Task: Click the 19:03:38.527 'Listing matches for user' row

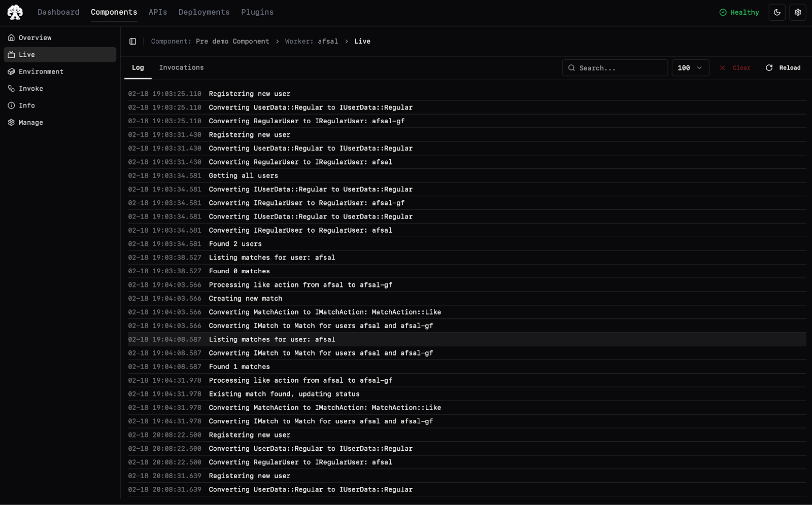Action: pos(467,258)
